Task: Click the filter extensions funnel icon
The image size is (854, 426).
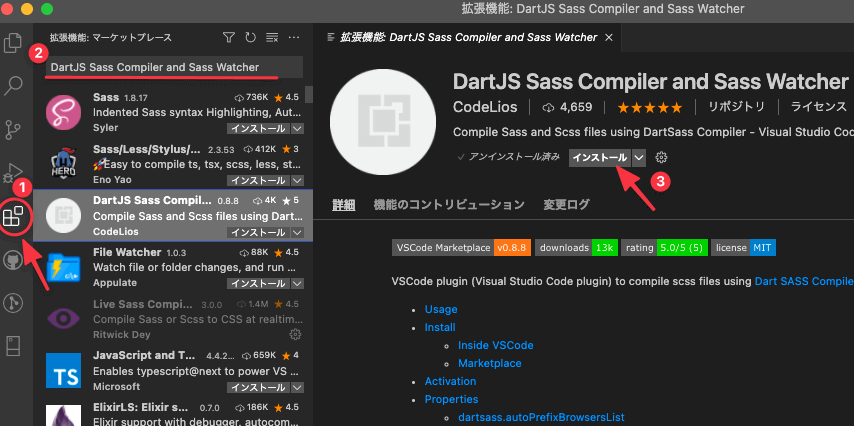Action: [x=229, y=37]
